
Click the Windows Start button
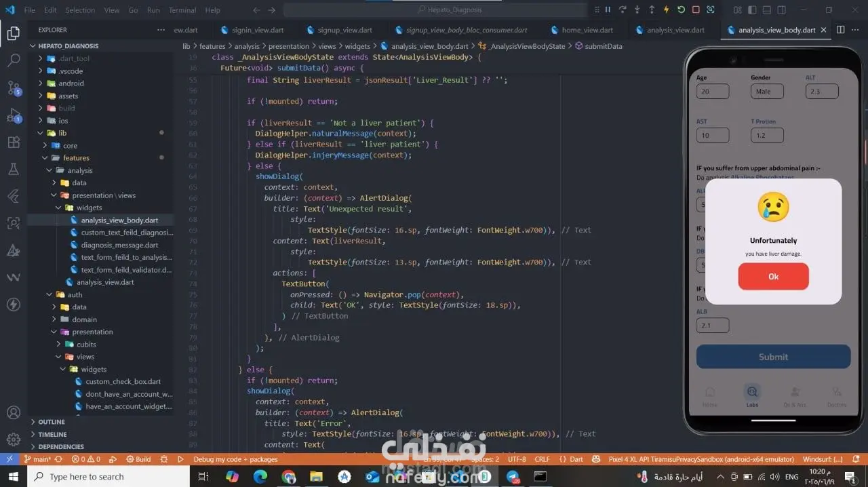(14, 477)
